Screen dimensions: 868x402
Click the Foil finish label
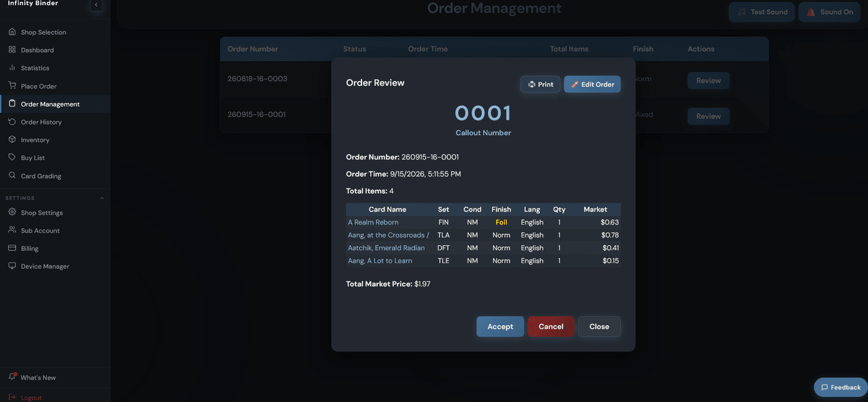[502, 222]
